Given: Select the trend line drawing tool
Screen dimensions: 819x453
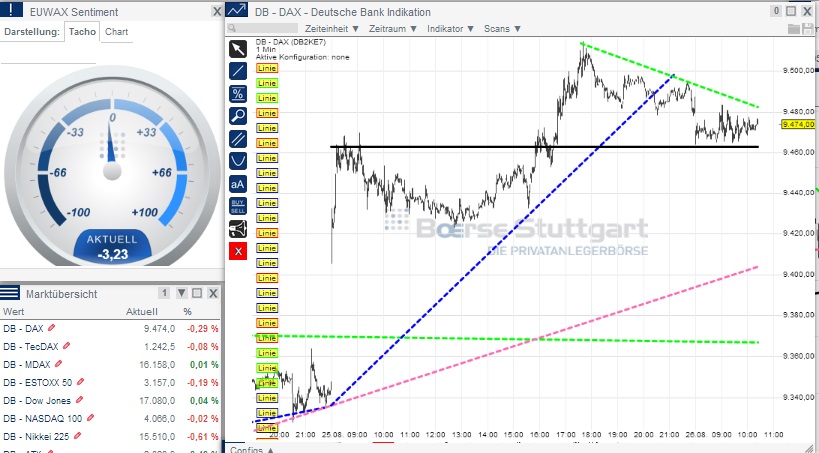Looking at the screenshot, I should point(238,71).
